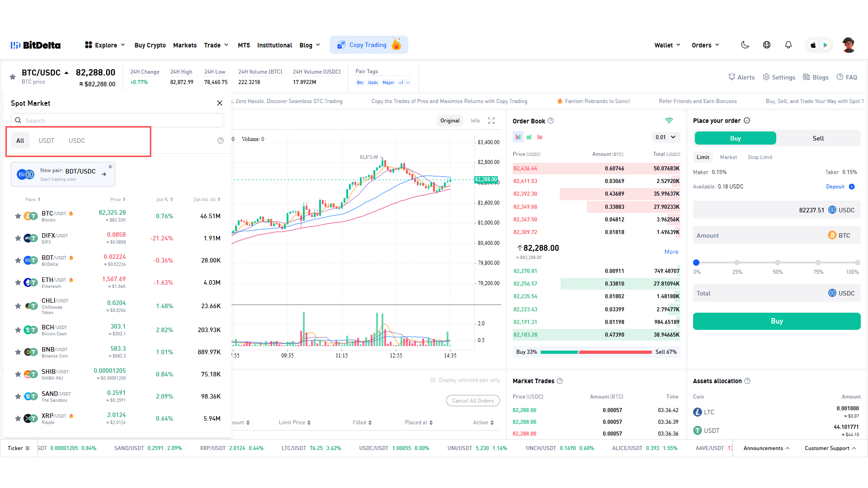The image size is (868, 488).
Task: Open Order Book info icon
Action: click(551, 121)
